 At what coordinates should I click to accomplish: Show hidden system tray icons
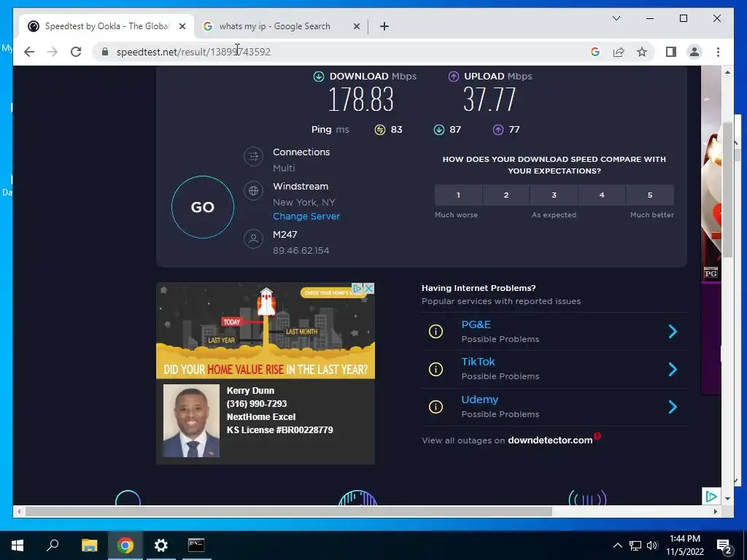[x=617, y=545]
